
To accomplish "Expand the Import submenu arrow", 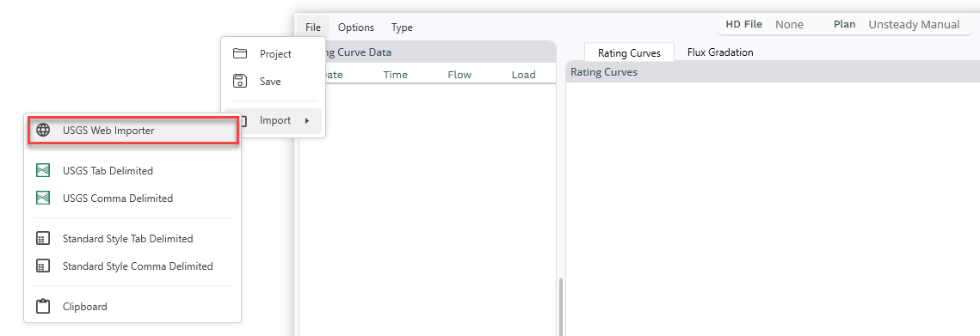I will [307, 120].
